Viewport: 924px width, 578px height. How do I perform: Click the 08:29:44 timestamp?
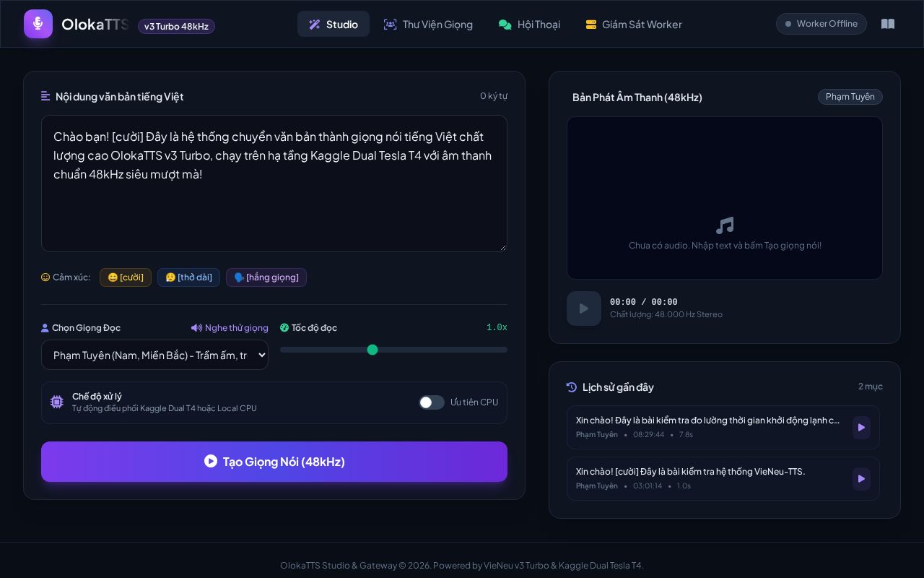pos(648,435)
